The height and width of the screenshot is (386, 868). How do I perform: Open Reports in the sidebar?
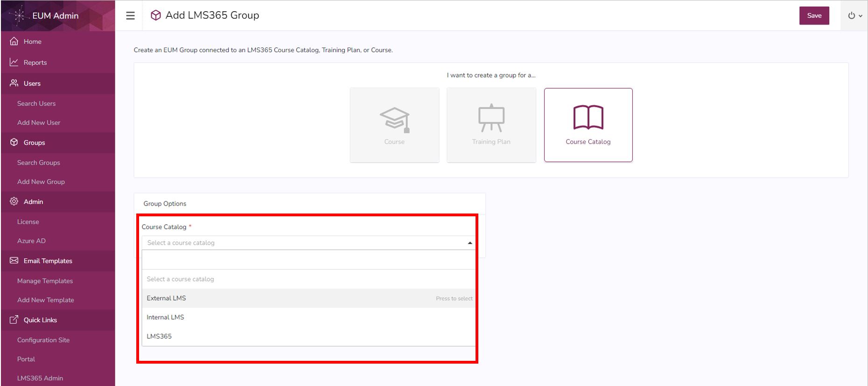tap(58, 62)
